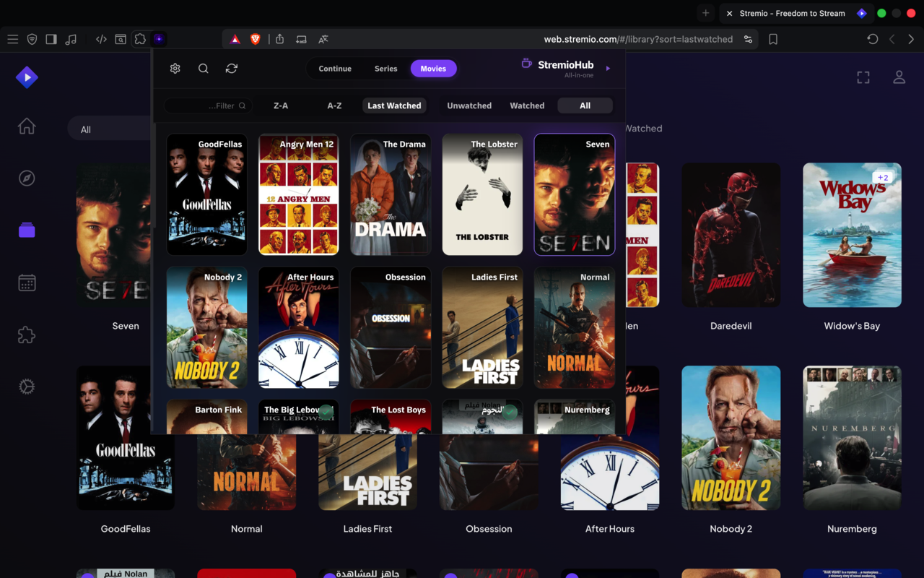Click the Brave Rewards triangle icon
924x578 pixels.
[235, 39]
